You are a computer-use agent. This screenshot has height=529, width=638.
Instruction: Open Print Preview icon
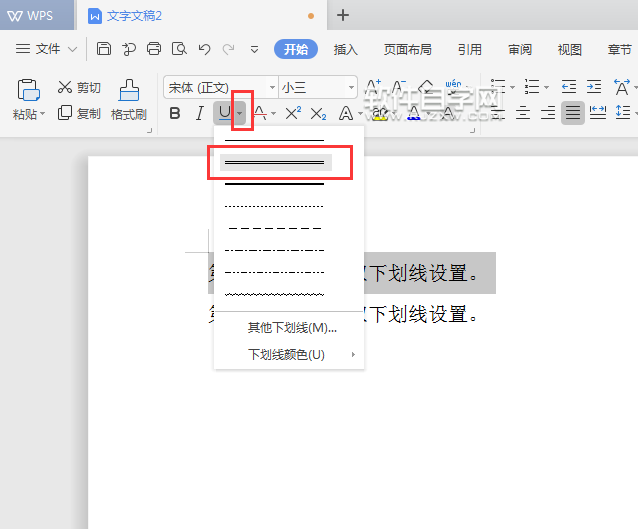point(179,49)
